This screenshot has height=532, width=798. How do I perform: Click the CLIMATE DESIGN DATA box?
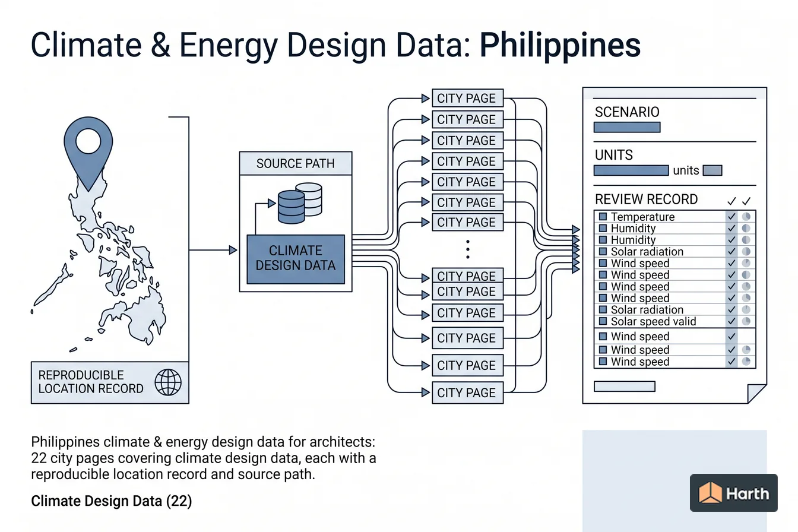point(296,259)
